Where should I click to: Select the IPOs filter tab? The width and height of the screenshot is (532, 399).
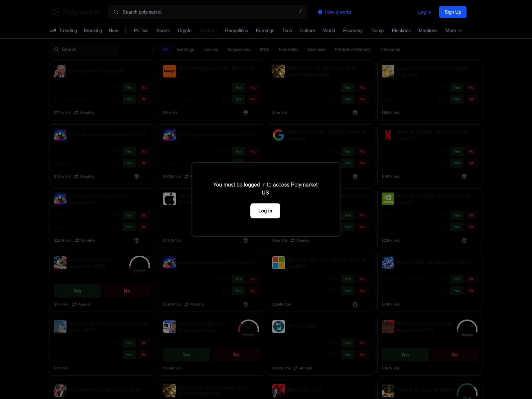(x=265, y=50)
